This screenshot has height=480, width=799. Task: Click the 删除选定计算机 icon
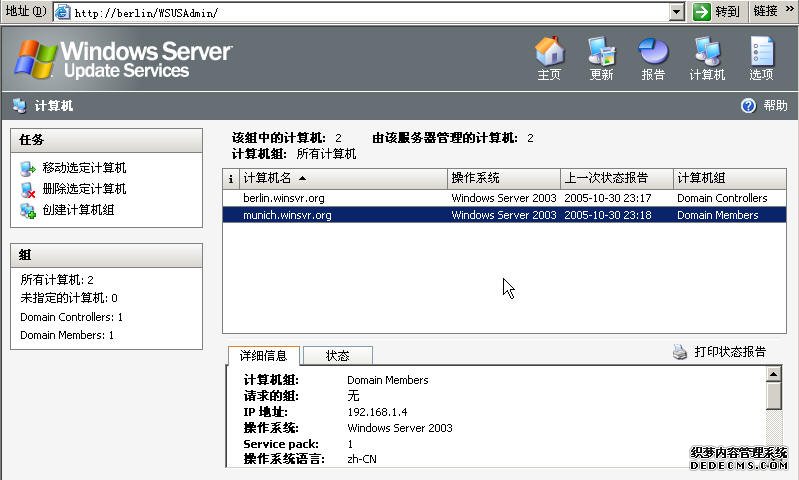click(x=28, y=190)
